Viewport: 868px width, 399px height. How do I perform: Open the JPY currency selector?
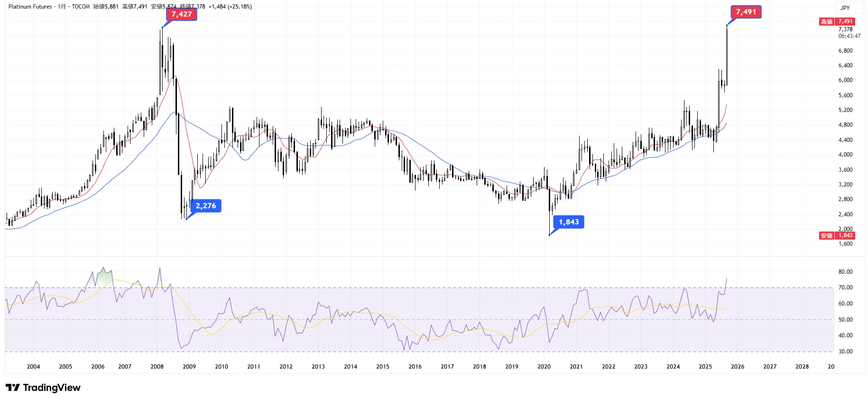click(845, 8)
